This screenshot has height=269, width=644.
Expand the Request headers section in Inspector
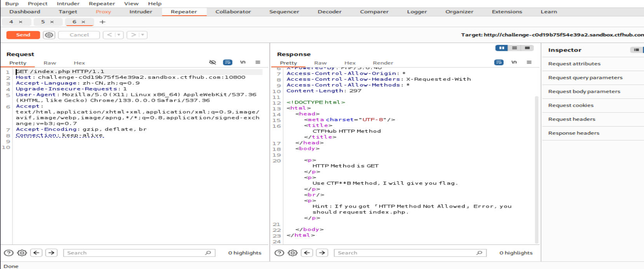point(572,119)
